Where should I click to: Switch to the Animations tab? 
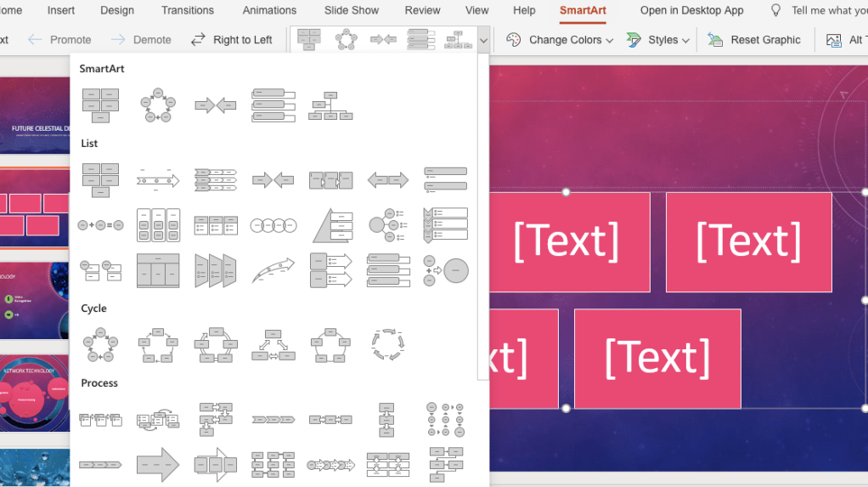[x=269, y=10]
